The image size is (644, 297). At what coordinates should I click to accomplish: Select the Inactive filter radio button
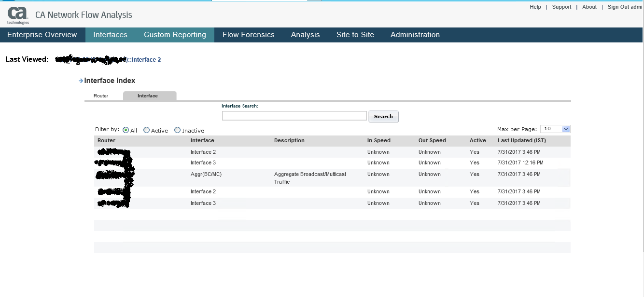tap(178, 130)
